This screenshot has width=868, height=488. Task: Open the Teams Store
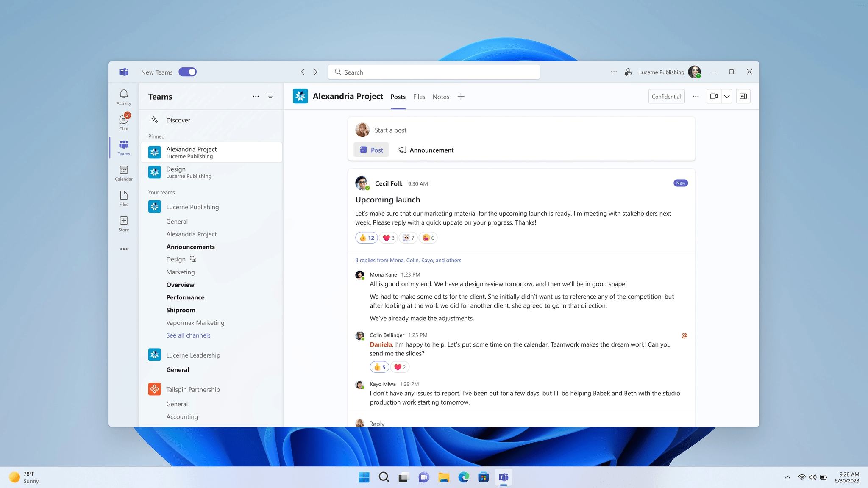pos(123,223)
